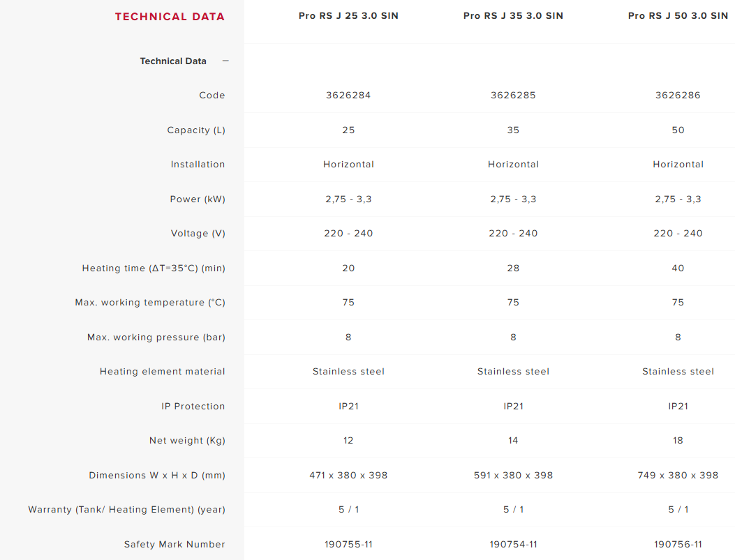Click the red TECHNICAL DATA heading
The image size is (735, 560).
[170, 17]
